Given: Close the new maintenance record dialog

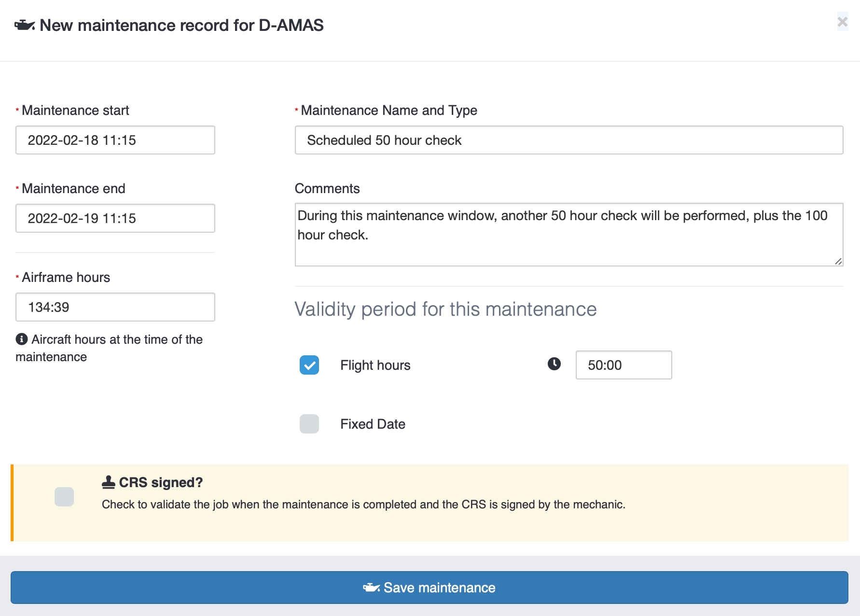Looking at the screenshot, I should point(842,22).
